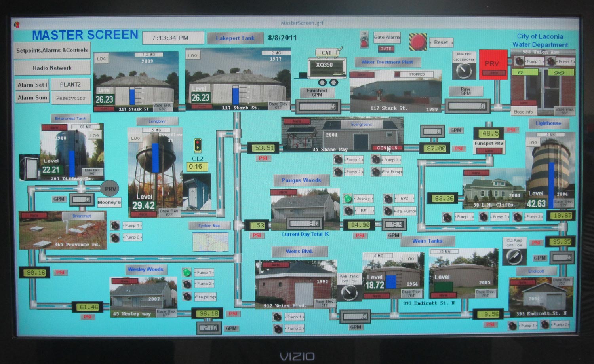Open the Reservoirs screen
Image resolution: width=594 pixels, height=364 pixels.
pyautogui.click(x=70, y=98)
